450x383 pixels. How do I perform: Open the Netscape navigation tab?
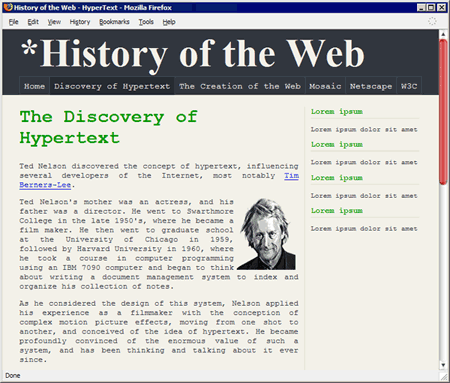(x=371, y=86)
